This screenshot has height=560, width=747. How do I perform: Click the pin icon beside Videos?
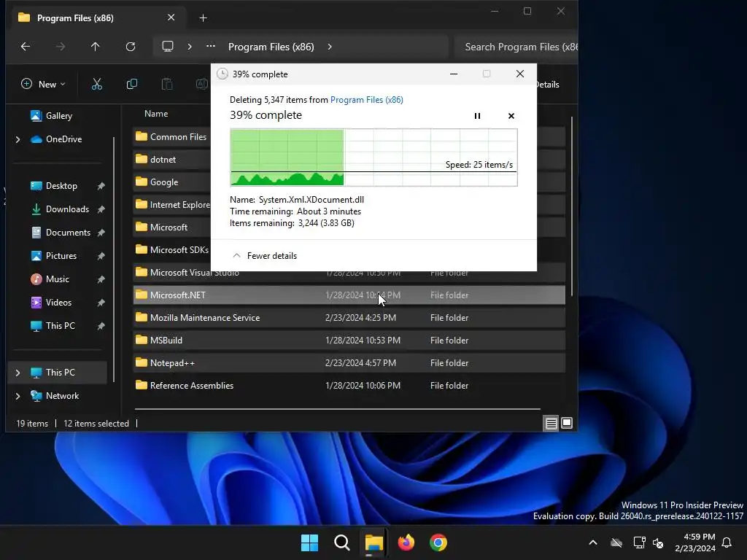click(x=101, y=303)
